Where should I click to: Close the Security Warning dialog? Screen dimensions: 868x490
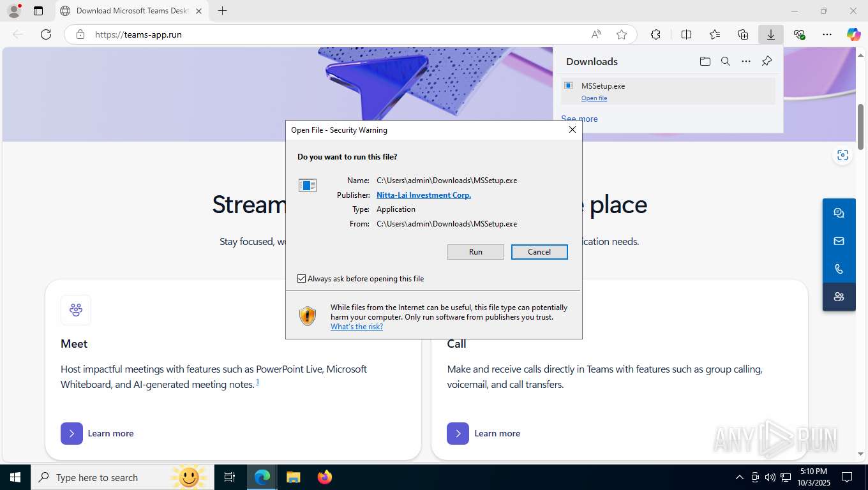[x=572, y=130]
